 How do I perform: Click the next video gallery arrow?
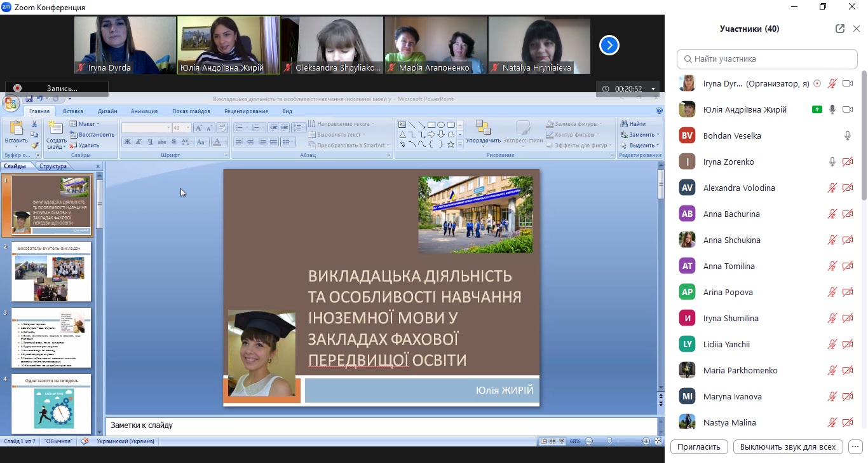point(609,45)
